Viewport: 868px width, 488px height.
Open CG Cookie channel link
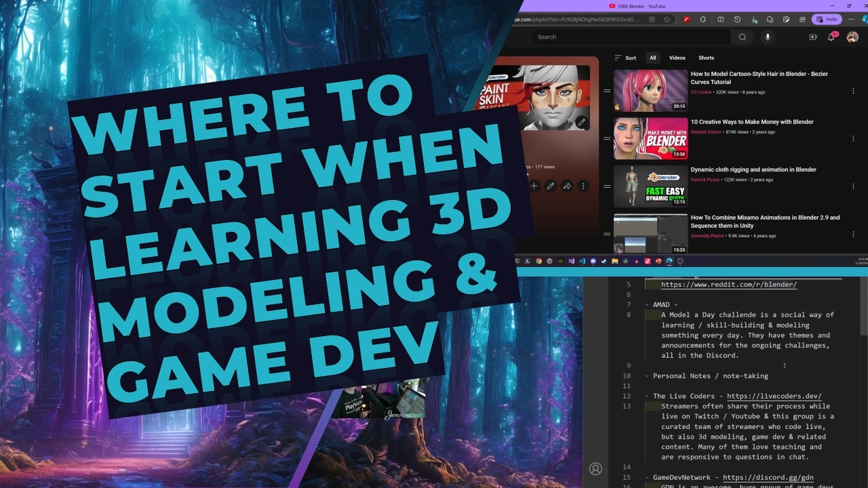(x=701, y=92)
